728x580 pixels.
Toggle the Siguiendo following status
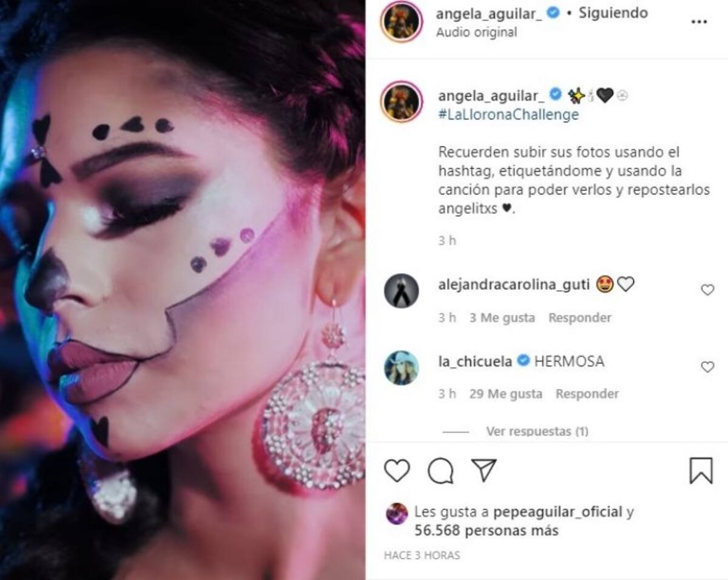click(x=613, y=13)
